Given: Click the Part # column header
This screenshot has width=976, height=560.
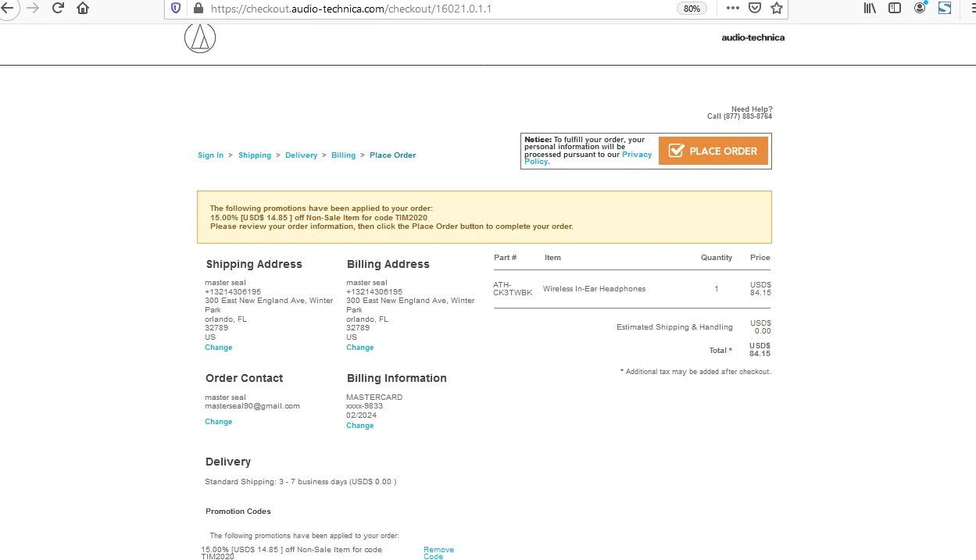Looking at the screenshot, I should [x=505, y=258].
